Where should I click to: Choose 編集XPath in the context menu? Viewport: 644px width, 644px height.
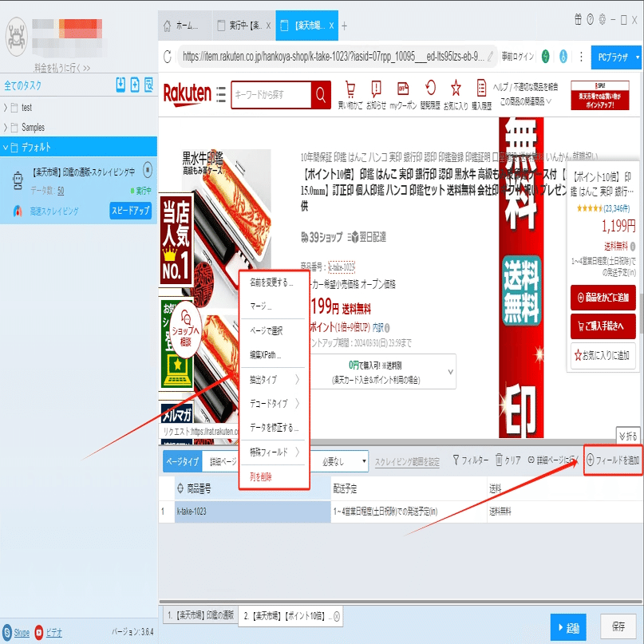265,355
